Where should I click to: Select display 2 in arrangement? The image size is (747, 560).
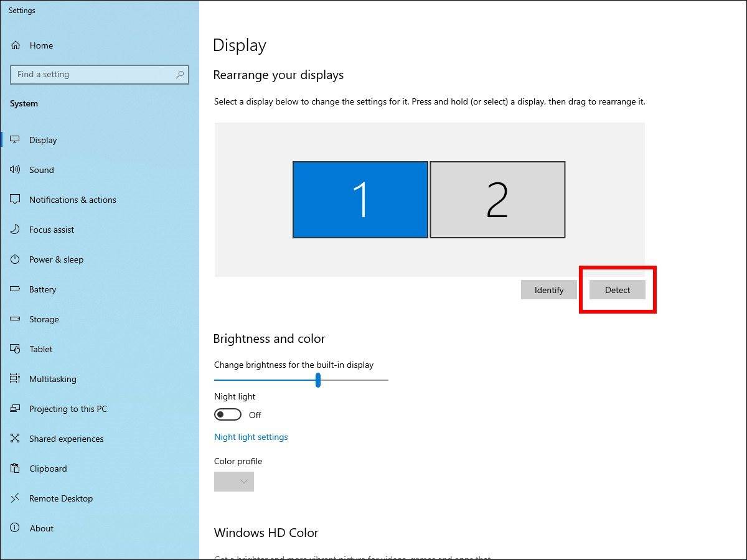pyautogui.click(x=497, y=200)
